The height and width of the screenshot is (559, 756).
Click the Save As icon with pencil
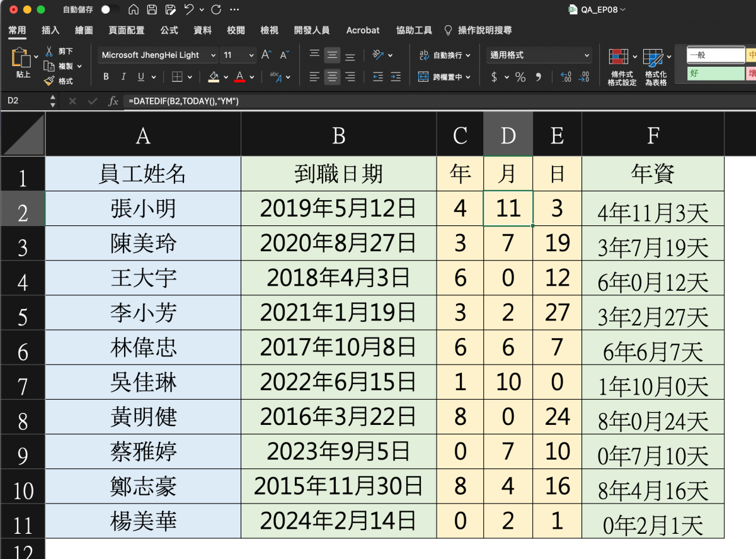170,9
